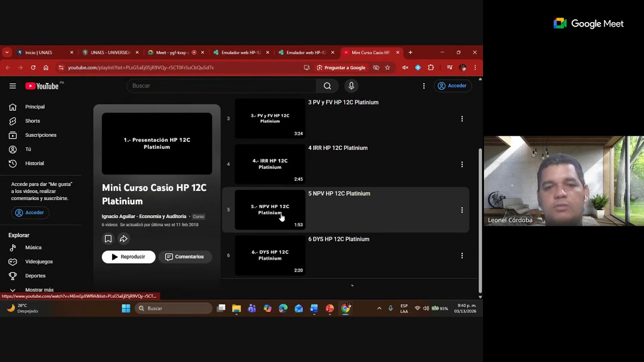Open Windows Start menu
Image resolution: width=644 pixels, height=362 pixels.
tap(126, 308)
